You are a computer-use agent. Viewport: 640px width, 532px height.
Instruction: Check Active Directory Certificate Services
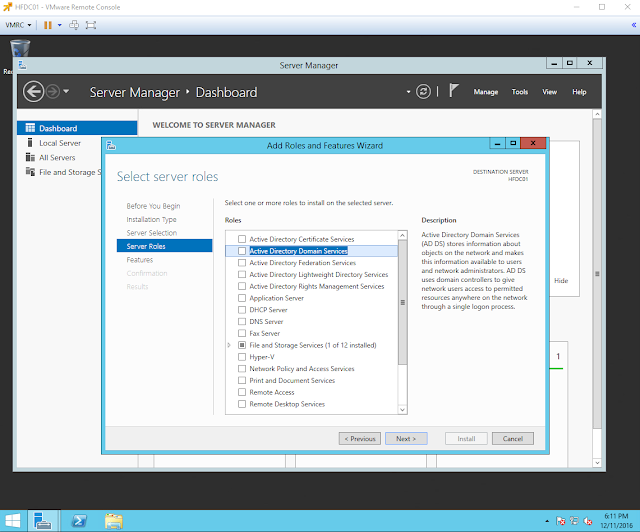pyautogui.click(x=242, y=239)
